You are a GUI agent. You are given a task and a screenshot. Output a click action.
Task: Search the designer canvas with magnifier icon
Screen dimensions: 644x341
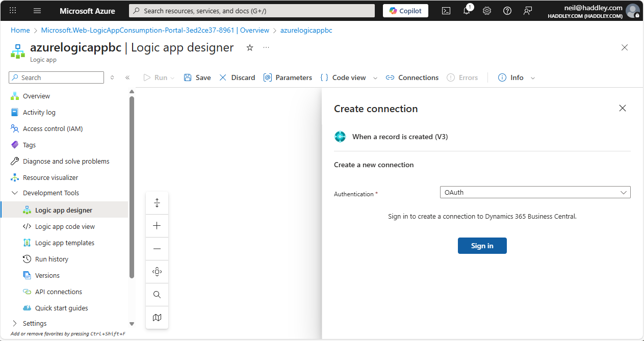pos(157,295)
